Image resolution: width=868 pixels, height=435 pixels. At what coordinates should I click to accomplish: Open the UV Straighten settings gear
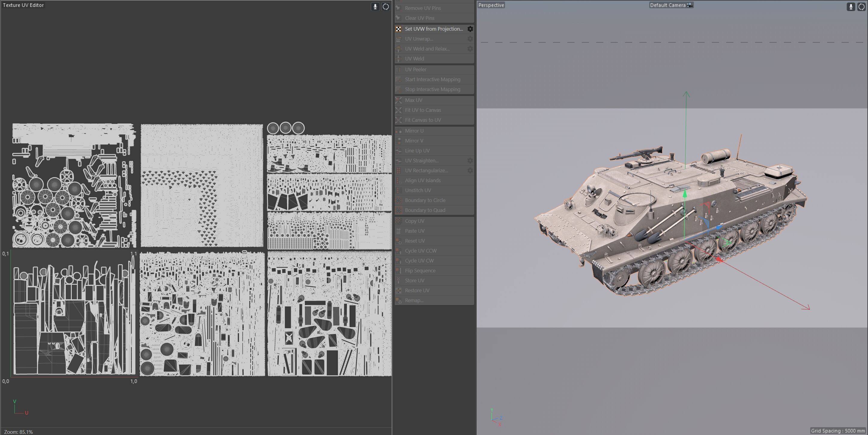click(x=470, y=161)
